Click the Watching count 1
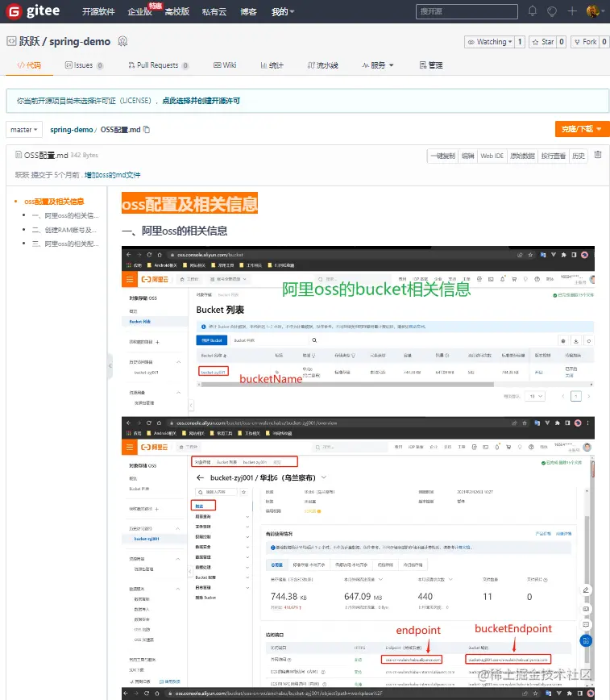 (520, 41)
